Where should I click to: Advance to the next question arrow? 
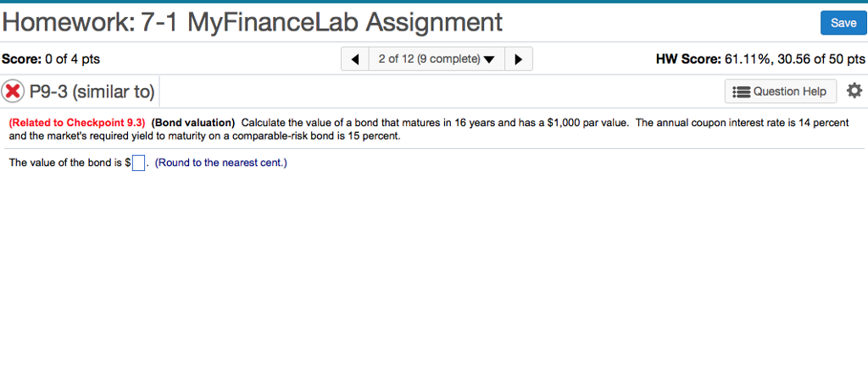coord(518,59)
